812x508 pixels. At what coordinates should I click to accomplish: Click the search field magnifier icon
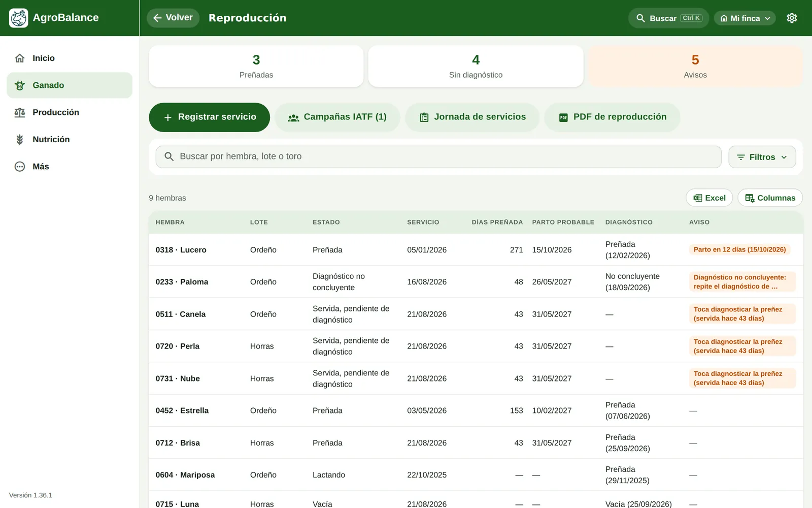(169, 156)
